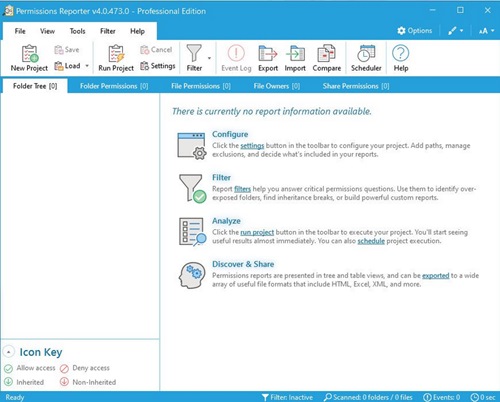Click the Analyze heading

(226, 221)
